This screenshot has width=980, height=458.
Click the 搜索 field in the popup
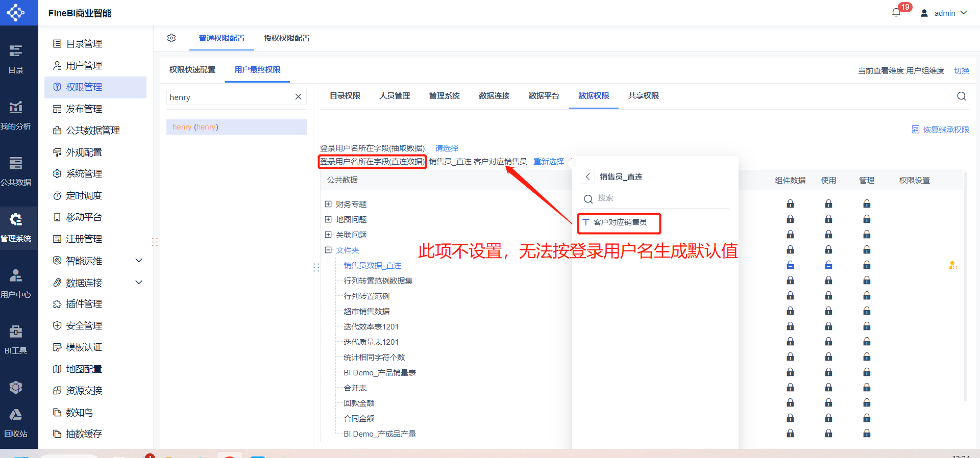[656, 198]
